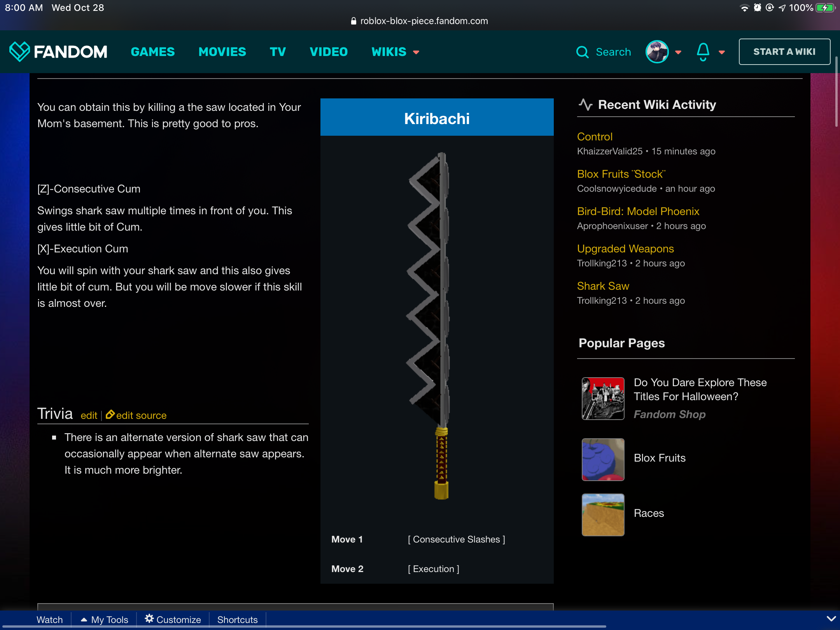Click the Aprophoenixuser username text

click(x=612, y=226)
